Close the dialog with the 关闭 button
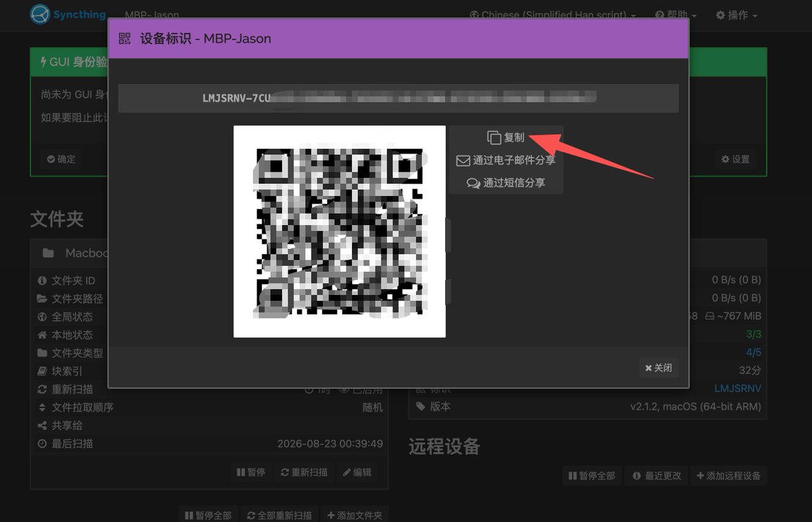Viewport: 812px width, 522px height. tap(659, 368)
